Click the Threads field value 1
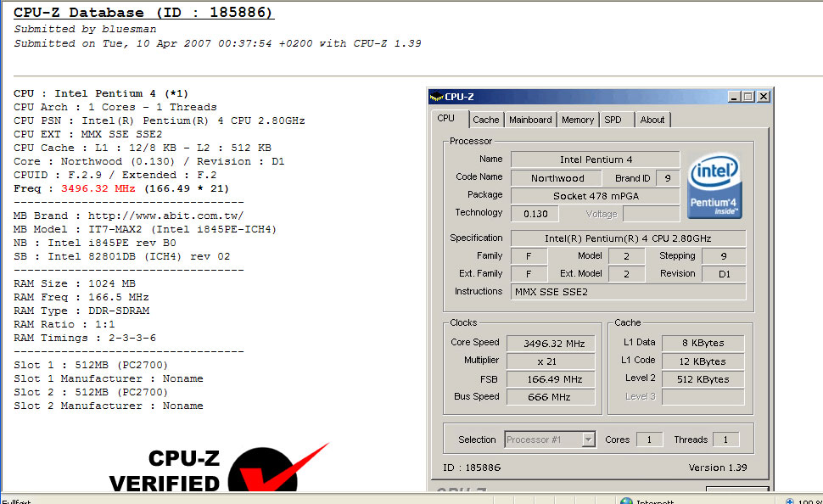 (x=726, y=440)
